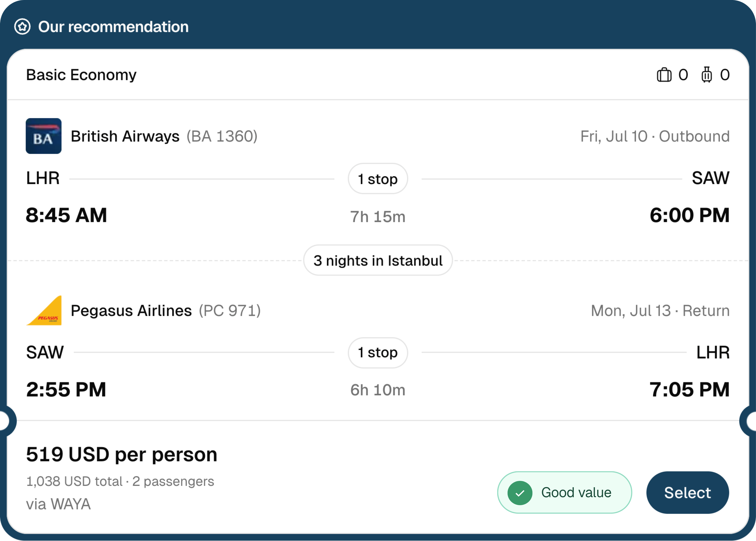Open outbound 1 stop details
This screenshot has height=541, width=756.
click(378, 179)
